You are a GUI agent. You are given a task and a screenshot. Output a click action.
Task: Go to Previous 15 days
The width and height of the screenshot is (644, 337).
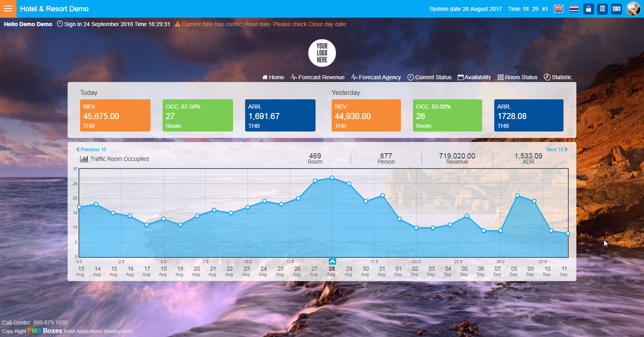[91, 149]
